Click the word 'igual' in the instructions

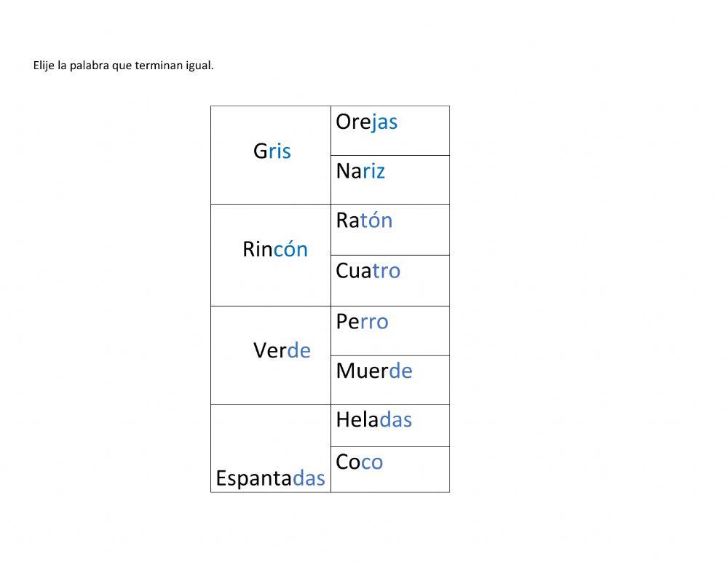pos(199,66)
